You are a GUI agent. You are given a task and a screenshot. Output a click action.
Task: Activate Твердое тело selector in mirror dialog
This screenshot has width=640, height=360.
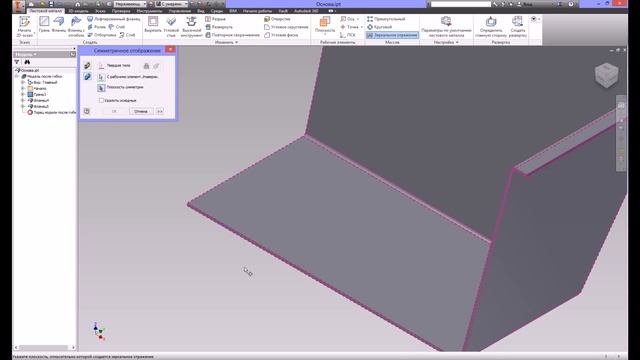101,65
